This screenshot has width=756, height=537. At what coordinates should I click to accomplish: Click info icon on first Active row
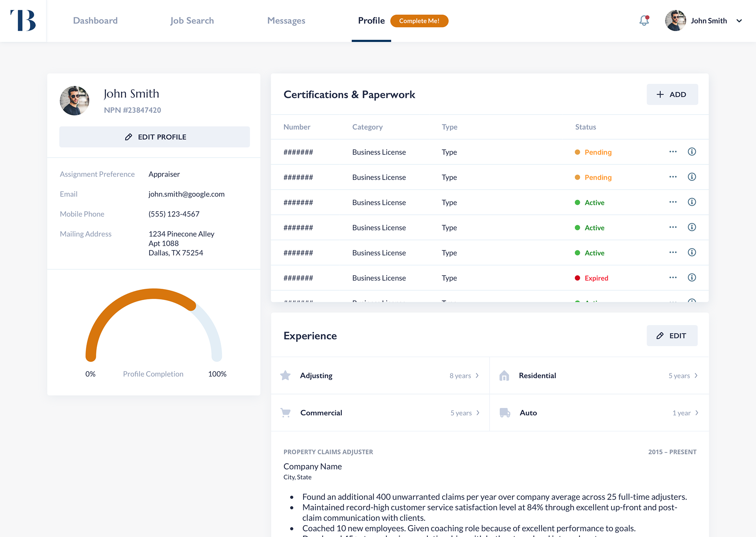(x=692, y=202)
